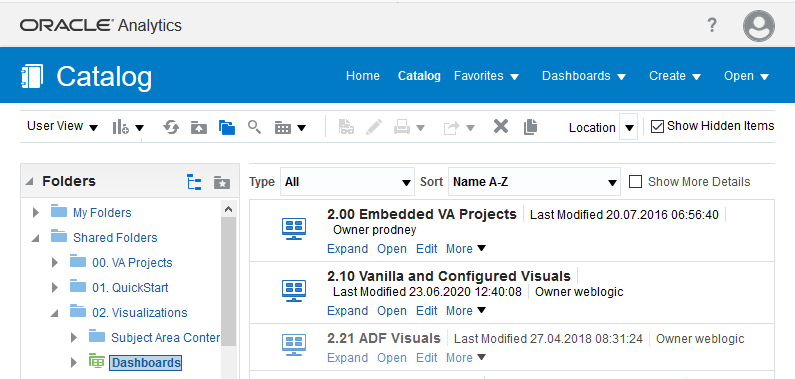Click the Folders tree scrollbar up arrow
The image size is (795, 379).
(x=228, y=208)
